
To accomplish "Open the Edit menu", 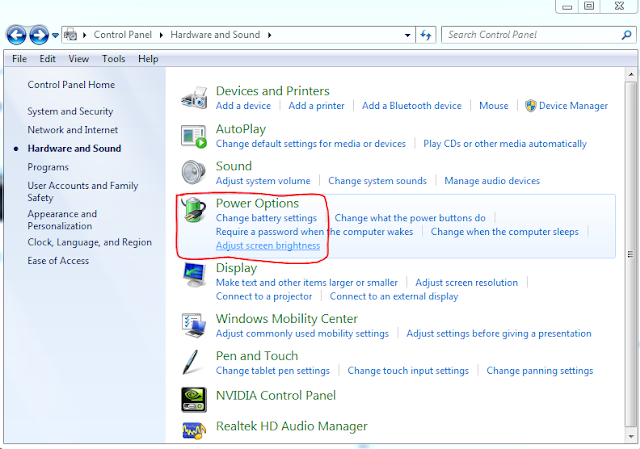I will coord(47,59).
